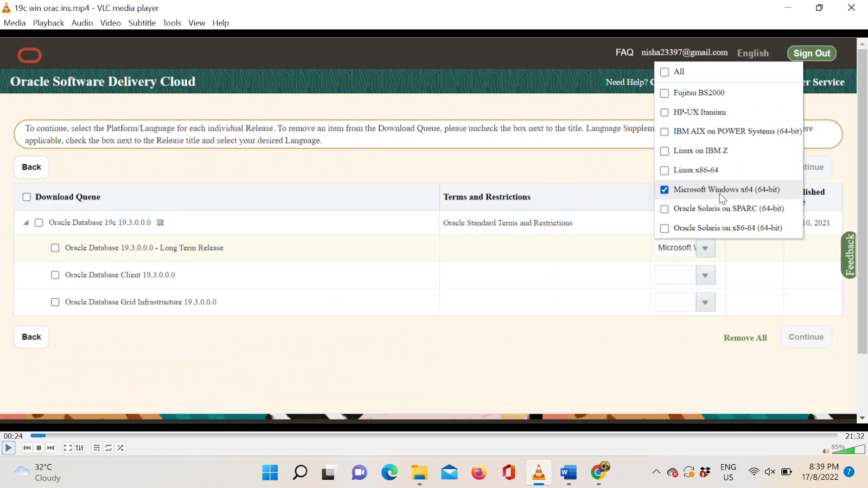Switch to Word on the taskbar

[569, 473]
